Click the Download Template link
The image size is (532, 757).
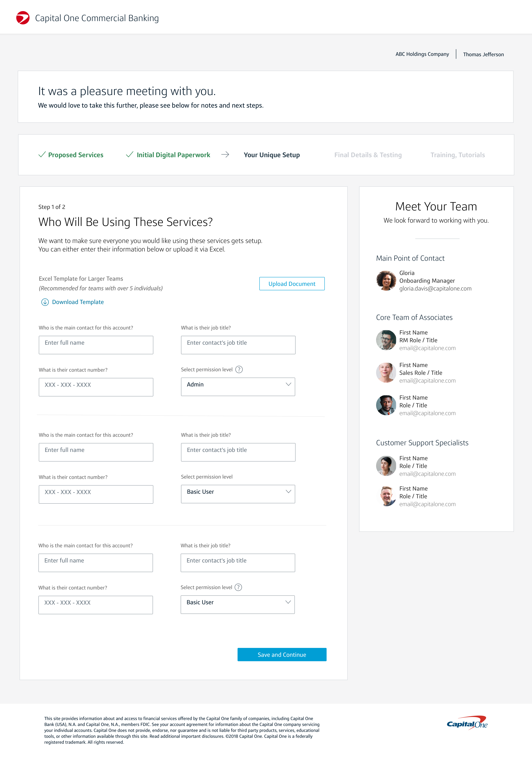[78, 302]
